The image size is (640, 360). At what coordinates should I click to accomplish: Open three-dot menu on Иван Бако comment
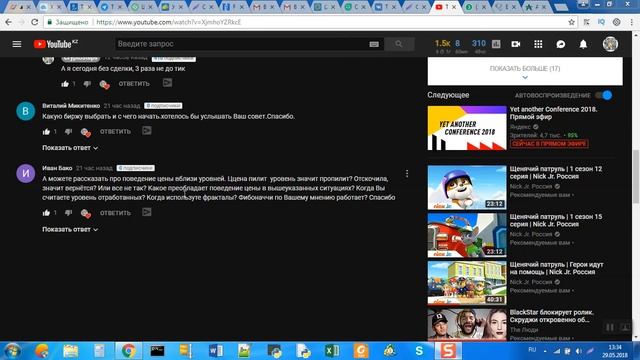pyautogui.click(x=407, y=173)
